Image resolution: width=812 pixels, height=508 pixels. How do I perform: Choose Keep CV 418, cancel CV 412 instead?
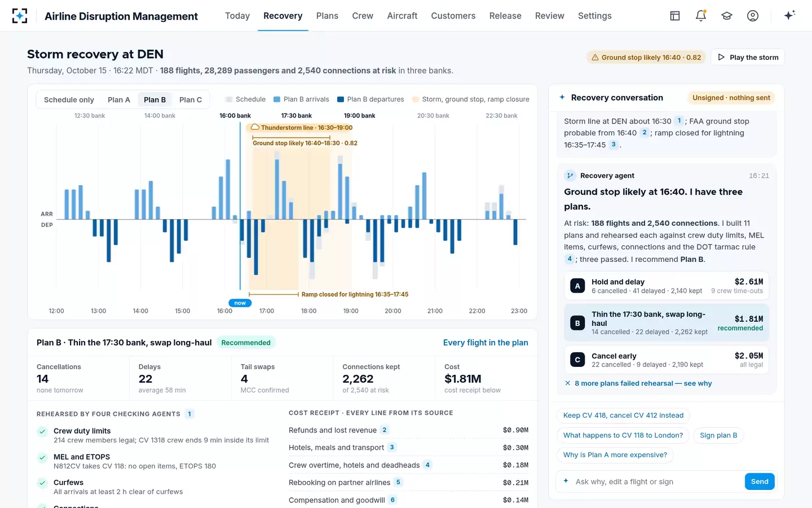pos(623,415)
